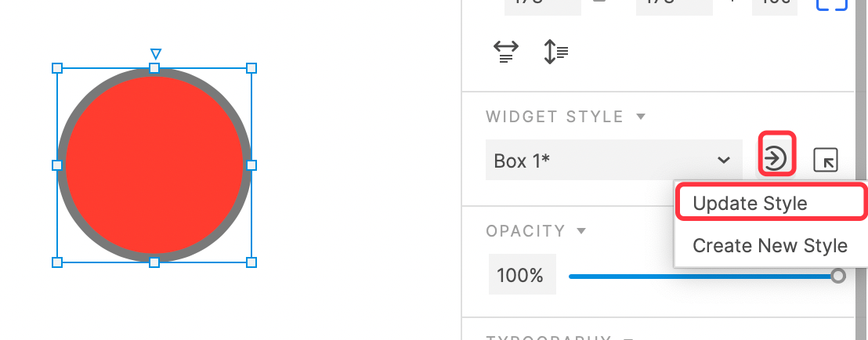Click the top-left selection handle
Image resolution: width=868 pixels, height=340 pixels.
click(57, 68)
